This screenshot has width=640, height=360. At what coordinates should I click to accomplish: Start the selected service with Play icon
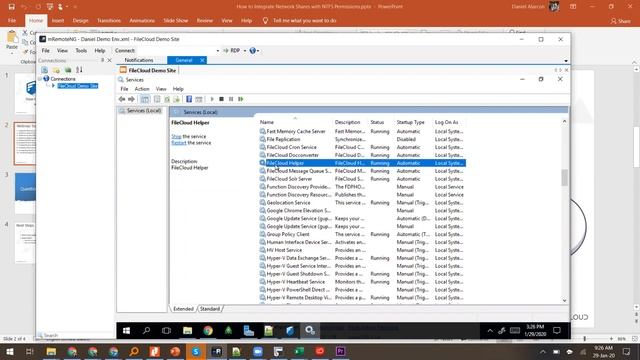coord(212,99)
